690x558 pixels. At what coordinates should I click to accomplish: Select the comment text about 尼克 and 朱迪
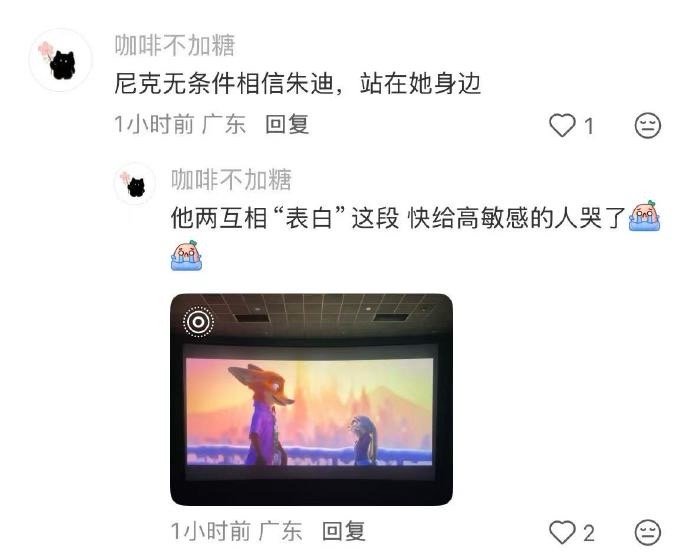point(297,84)
